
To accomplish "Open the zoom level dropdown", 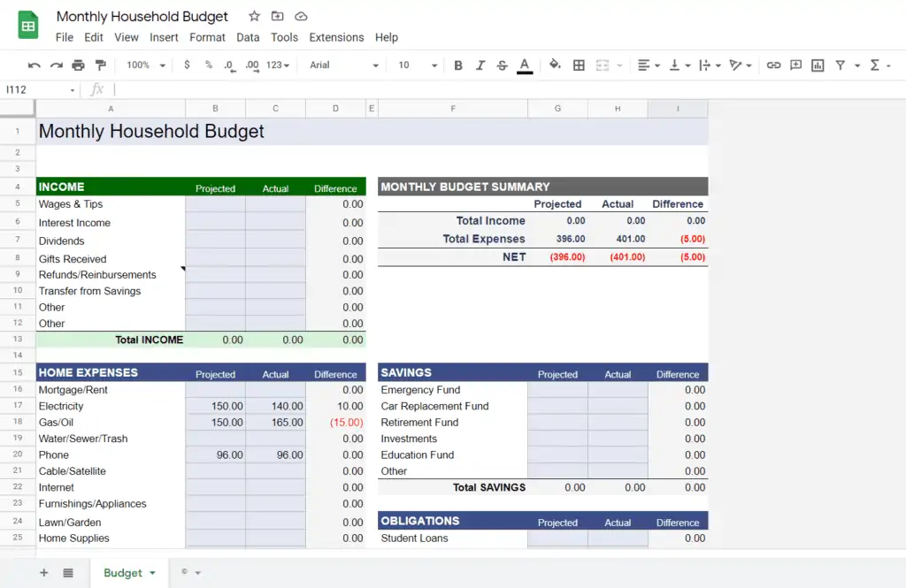I will (x=142, y=65).
